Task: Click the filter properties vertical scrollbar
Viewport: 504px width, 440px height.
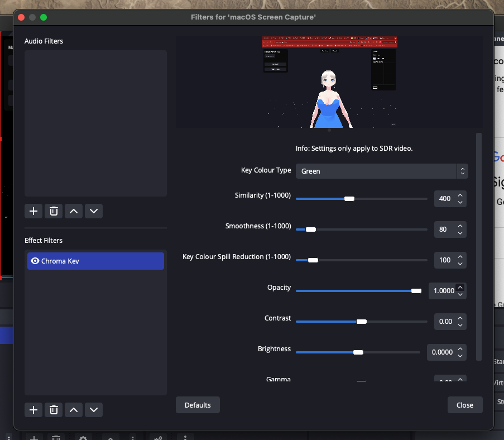Action: click(x=479, y=247)
